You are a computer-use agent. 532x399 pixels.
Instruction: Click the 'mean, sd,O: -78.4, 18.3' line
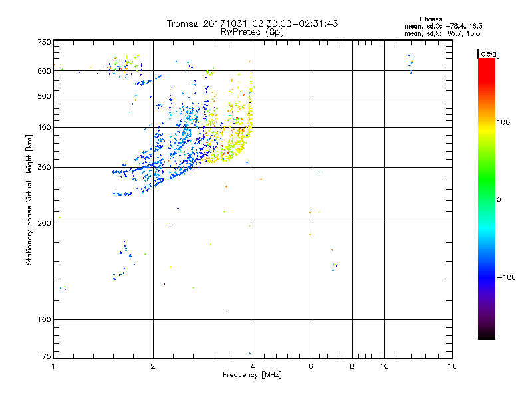pos(444,26)
